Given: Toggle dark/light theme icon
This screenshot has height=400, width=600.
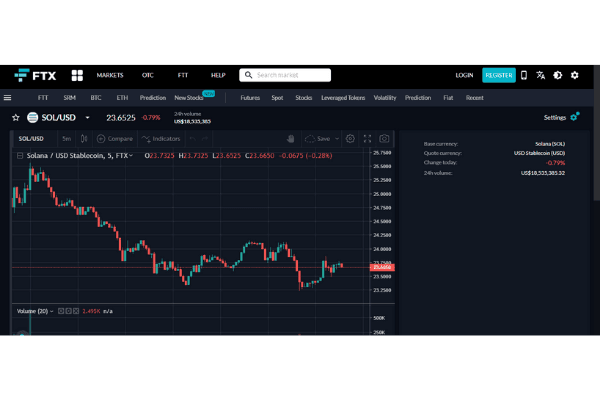Looking at the screenshot, I should click(x=558, y=75).
